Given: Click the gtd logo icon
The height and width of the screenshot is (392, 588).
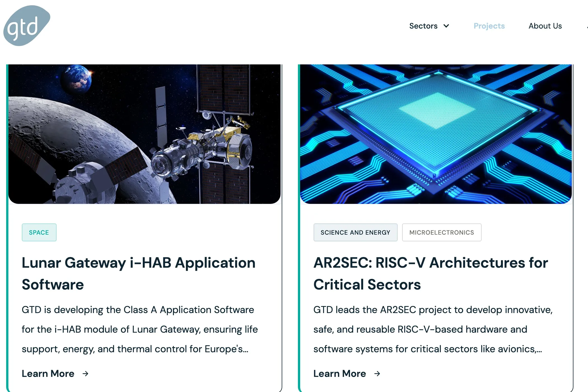Looking at the screenshot, I should coord(27,25).
